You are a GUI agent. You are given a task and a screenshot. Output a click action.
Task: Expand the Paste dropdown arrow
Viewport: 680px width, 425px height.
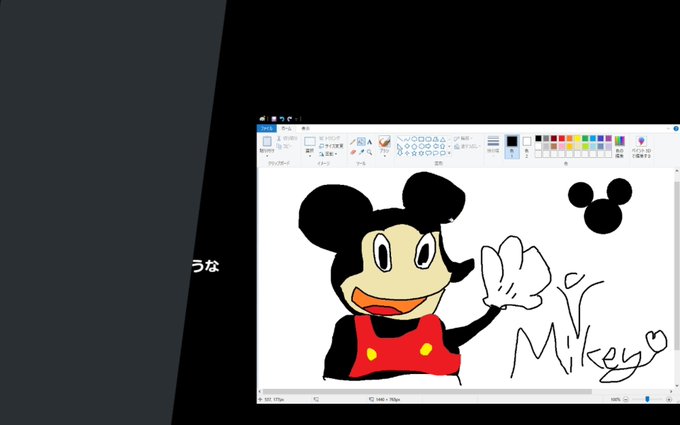pyautogui.click(x=267, y=156)
